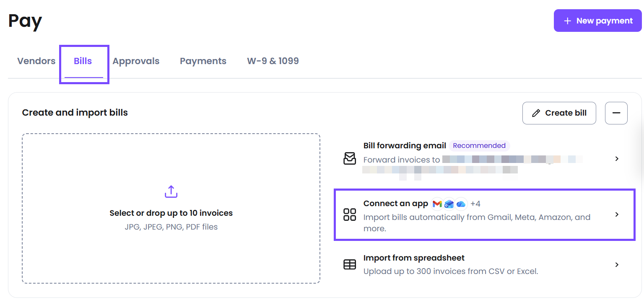The width and height of the screenshot is (644, 305).
Task: Click the spreadsheet table icon
Action: (350, 264)
